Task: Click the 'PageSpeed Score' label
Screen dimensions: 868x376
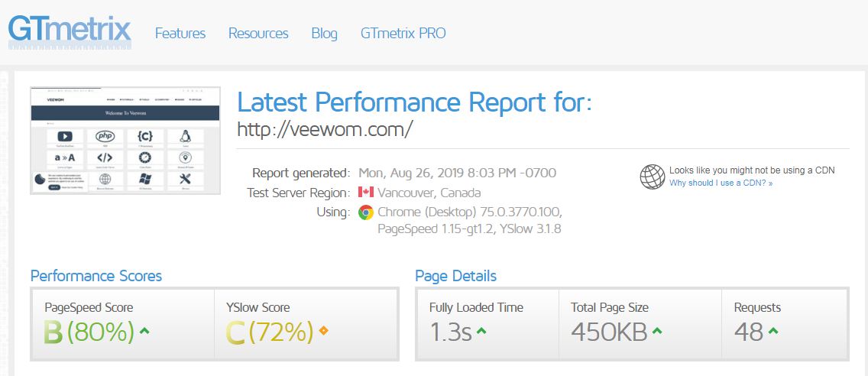Action: (89, 307)
